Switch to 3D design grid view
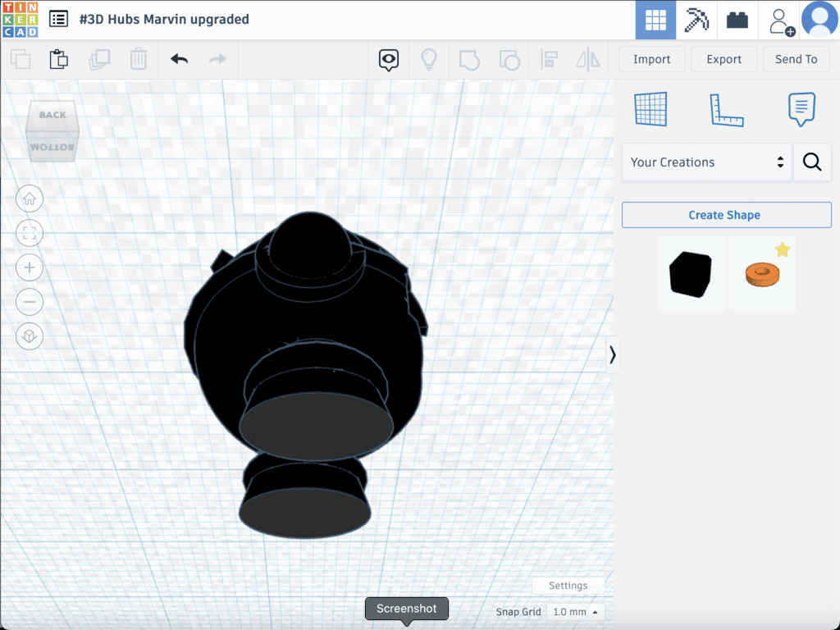Screen dimensions: 840x630 [655, 20]
